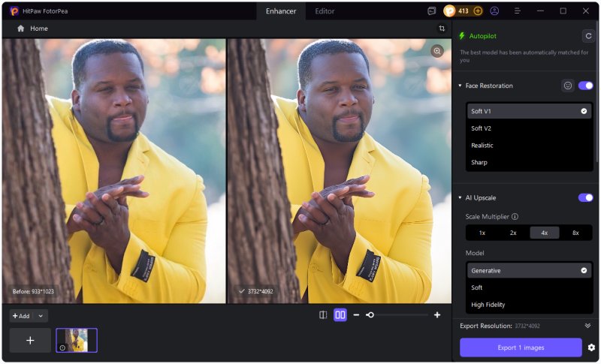Open export settings gear icon
Screen dimensions: 601x364
591,347
